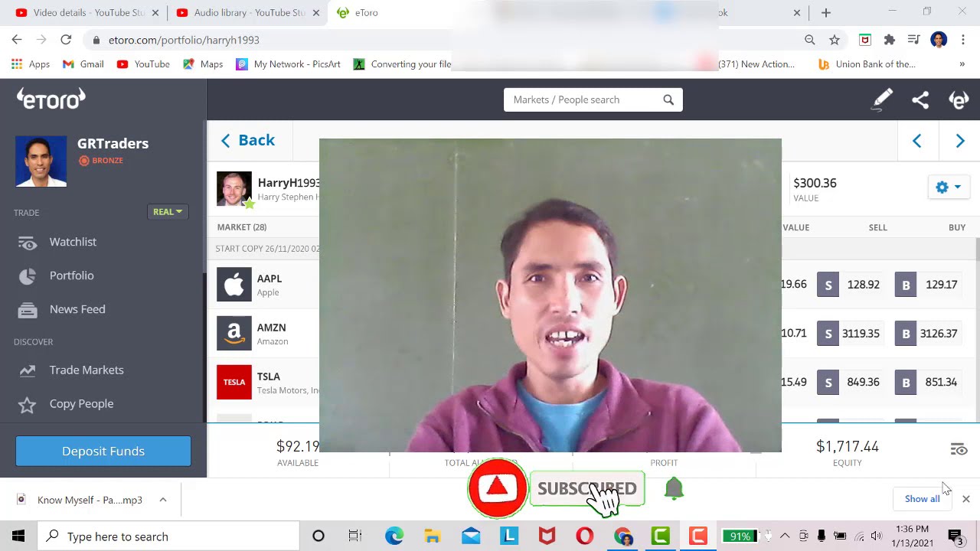Screen dimensions: 980x551
Task: Open My Network - PicsArt bookmark
Action: coord(288,64)
